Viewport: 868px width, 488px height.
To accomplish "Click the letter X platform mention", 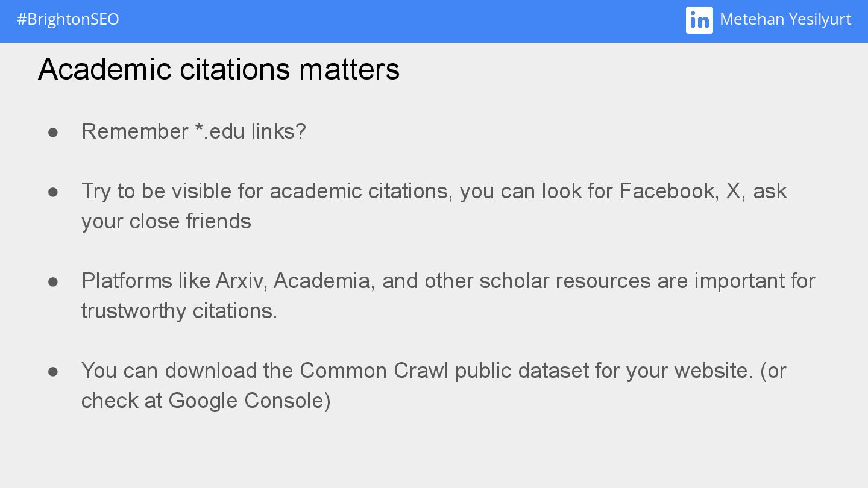I will coord(733,190).
